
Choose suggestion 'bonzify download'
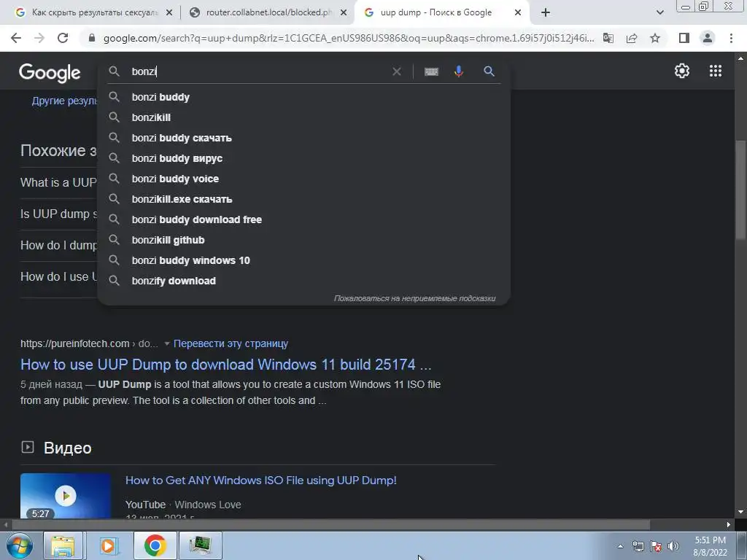(x=304, y=281)
